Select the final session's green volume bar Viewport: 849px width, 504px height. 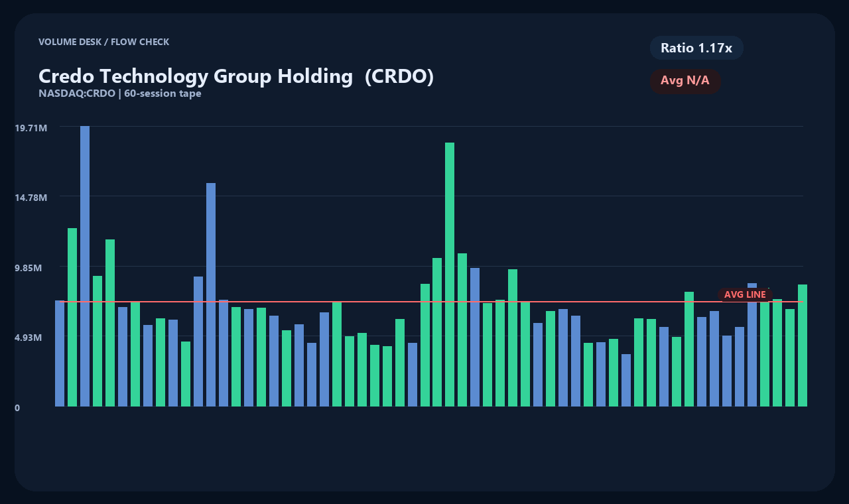coord(803,346)
